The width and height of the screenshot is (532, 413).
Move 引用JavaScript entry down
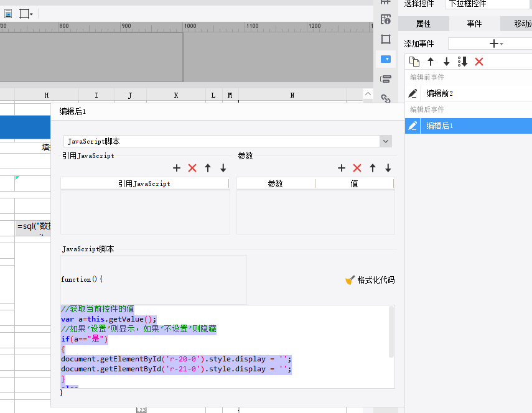[x=223, y=168]
